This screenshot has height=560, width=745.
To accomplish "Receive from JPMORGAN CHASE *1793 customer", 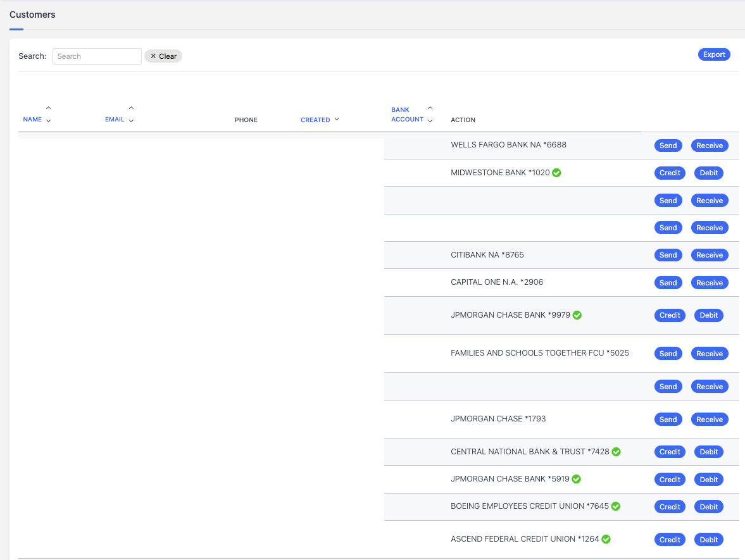I will pos(710,420).
